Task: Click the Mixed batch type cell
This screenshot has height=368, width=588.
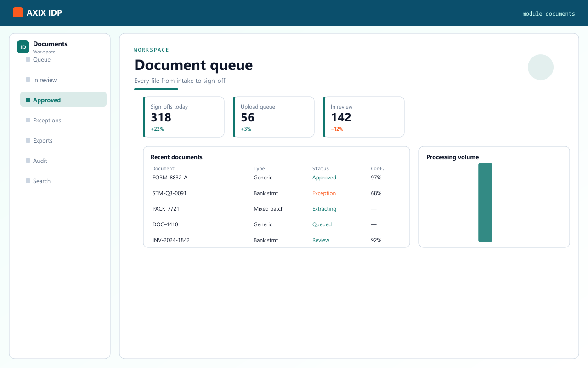Action: coord(269,209)
